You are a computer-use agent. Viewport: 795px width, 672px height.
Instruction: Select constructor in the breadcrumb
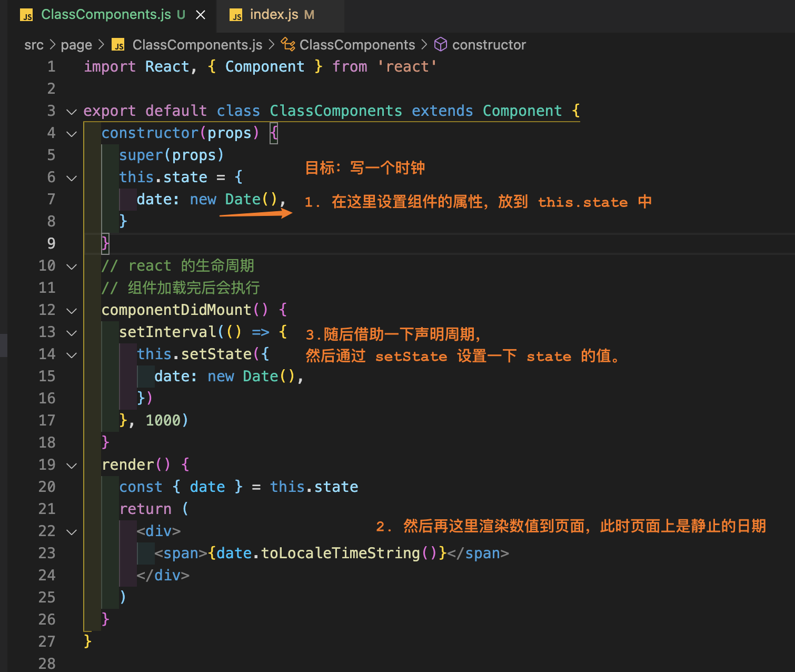(489, 45)
